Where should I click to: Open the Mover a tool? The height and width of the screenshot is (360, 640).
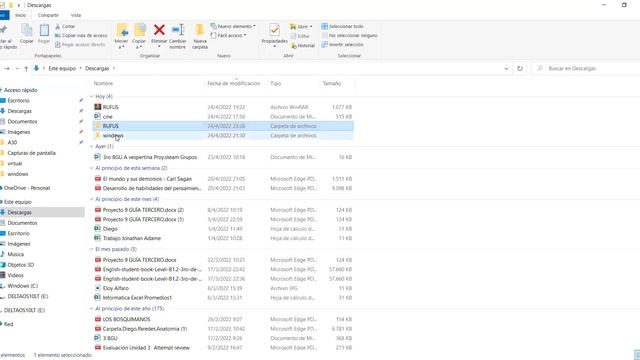pos(121,36)
